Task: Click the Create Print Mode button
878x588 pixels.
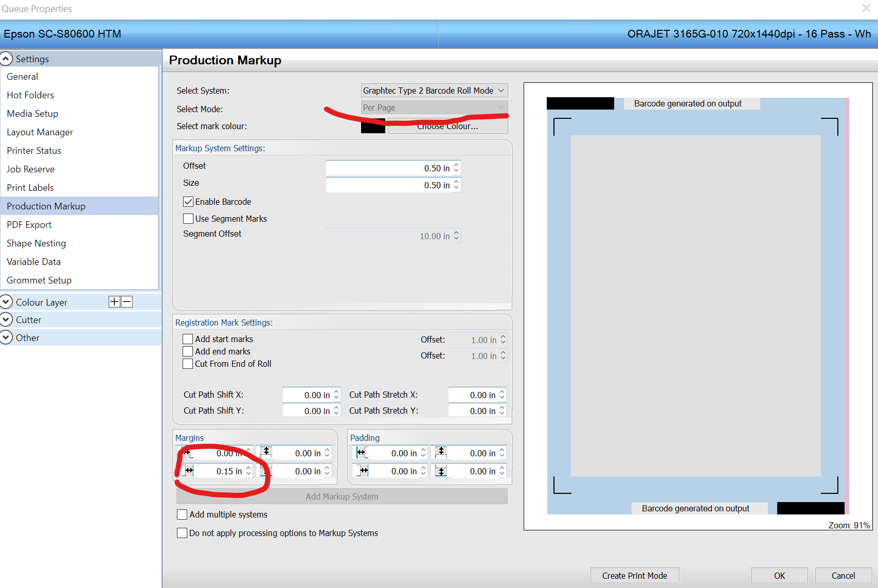Action: coord(634,575)
